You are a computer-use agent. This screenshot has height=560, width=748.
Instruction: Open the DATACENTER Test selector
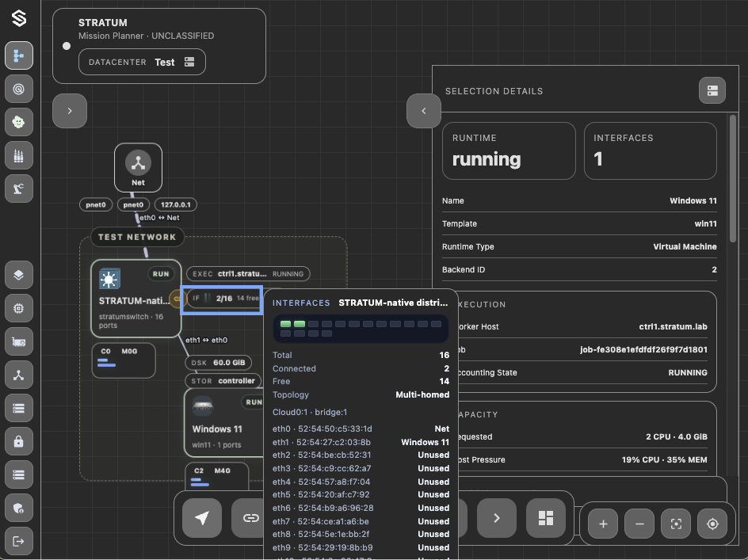click(142, 62)
